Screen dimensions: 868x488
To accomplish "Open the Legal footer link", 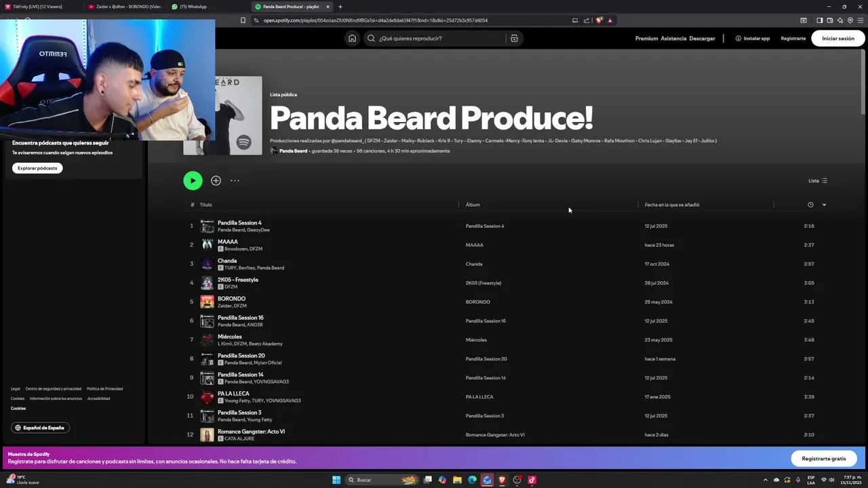I will [16, 389].
